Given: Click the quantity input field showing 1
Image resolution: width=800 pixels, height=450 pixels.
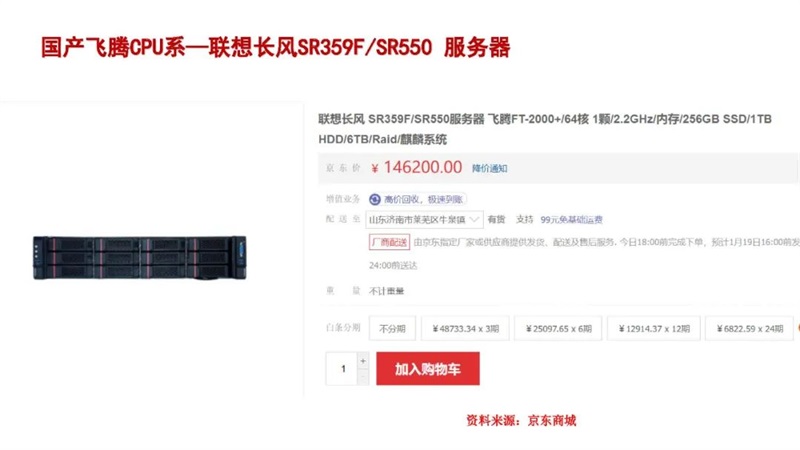Looking at the screenshot, I should click(342, 368).
